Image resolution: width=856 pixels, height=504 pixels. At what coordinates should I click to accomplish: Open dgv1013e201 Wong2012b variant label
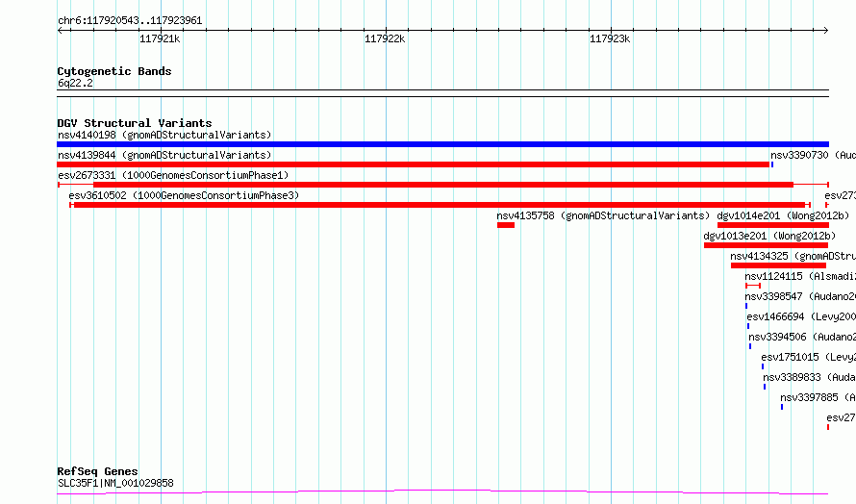point(769,236)
